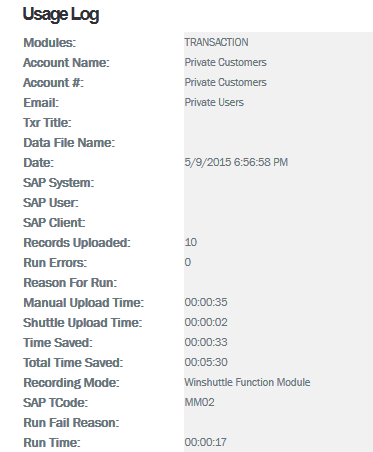The height and width of the screenshot is (452, 373).
Task: Select the Recording Mode: label
Action: coord(71,383)
